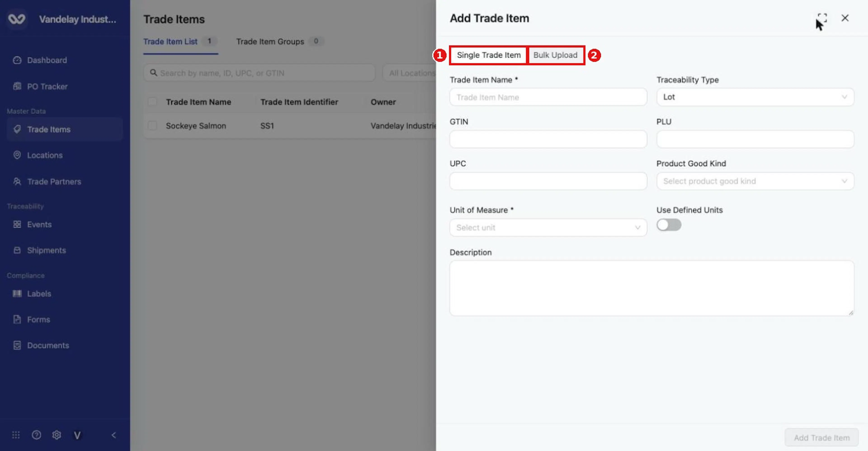Check the Sockeye Salmon row checkbox

(x=152, y=126)
